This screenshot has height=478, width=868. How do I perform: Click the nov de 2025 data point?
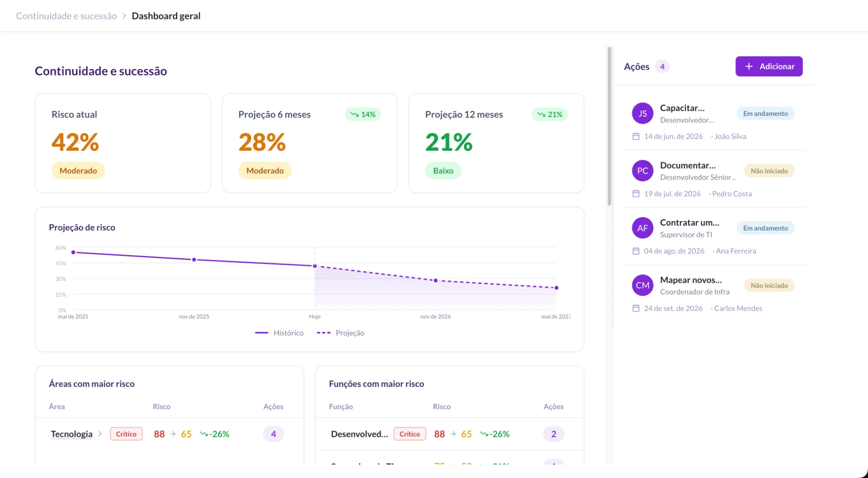[194, 260]
